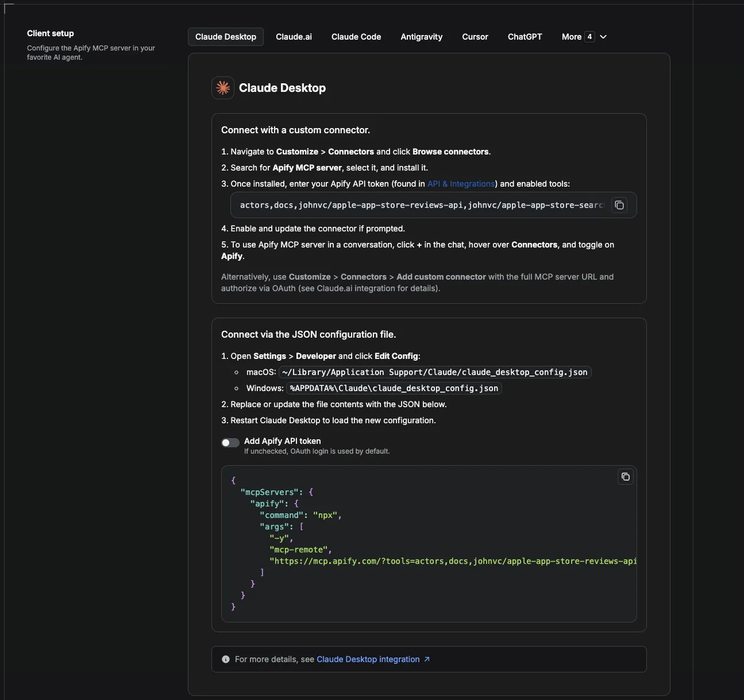Click the 4 badge beside More
The height and width of the screenshot is (700, 744).
pos(589,37)
